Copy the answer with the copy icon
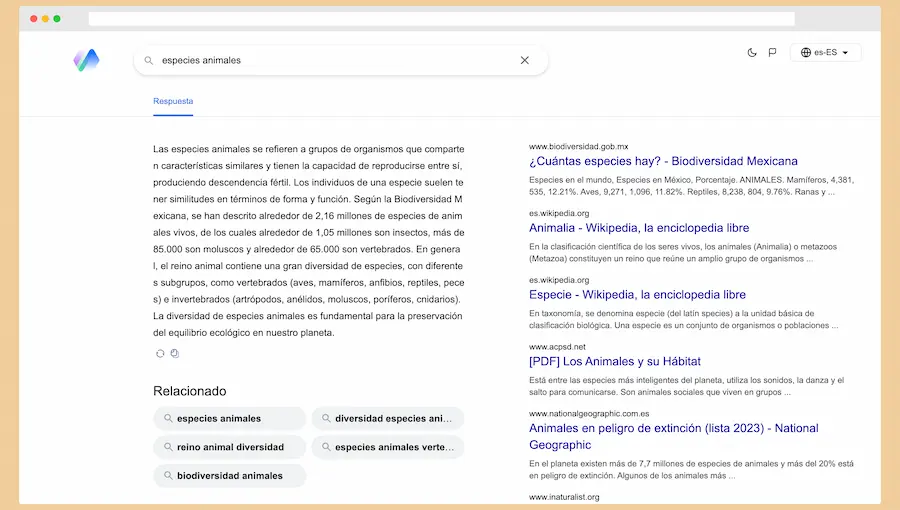Image resolution: width=900 pixels, height=510 pixels. pyautogui.click(x=174, y=353)
